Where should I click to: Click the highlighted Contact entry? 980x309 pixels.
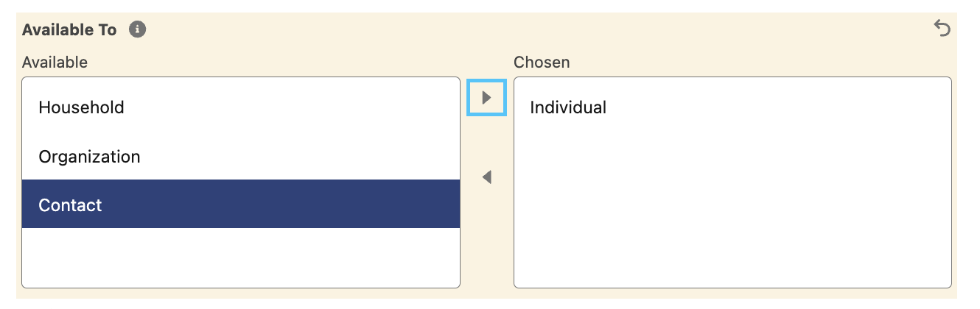241,205
